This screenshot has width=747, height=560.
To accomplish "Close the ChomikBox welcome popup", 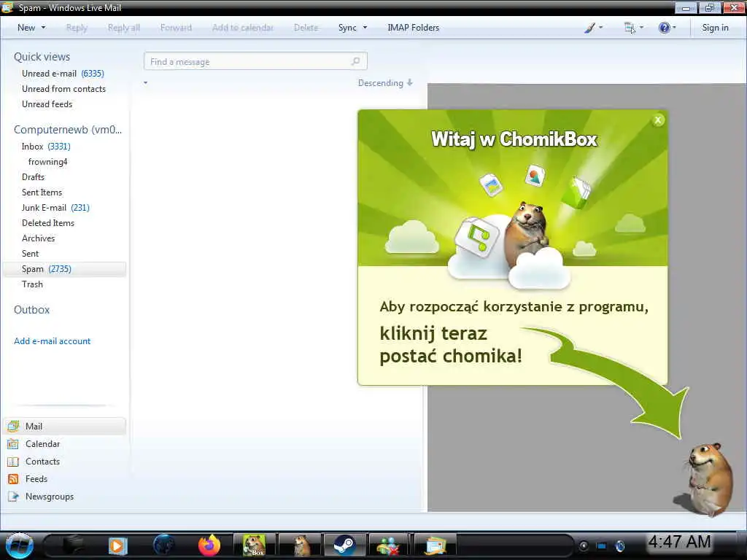I will (658, 120).
